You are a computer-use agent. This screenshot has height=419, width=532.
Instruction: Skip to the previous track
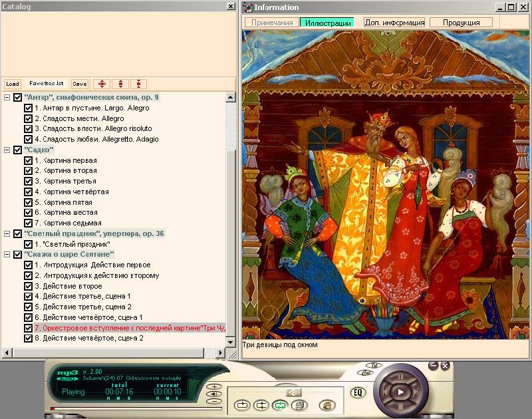click(x=385, y=392)
